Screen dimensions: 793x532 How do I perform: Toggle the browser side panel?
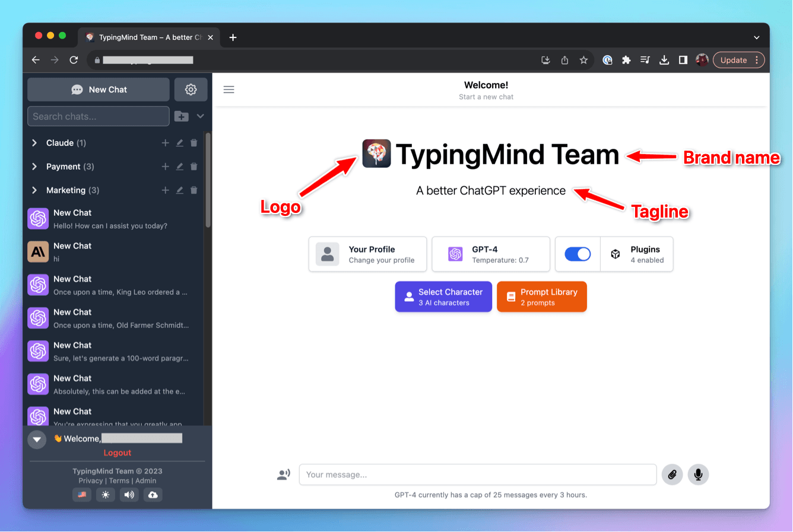coord(683,60)
